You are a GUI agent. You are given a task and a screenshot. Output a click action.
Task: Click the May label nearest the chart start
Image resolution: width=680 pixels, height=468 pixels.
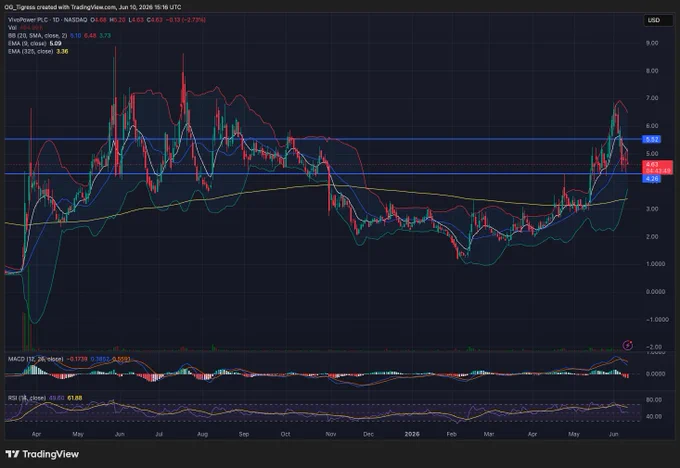point(78,434)
